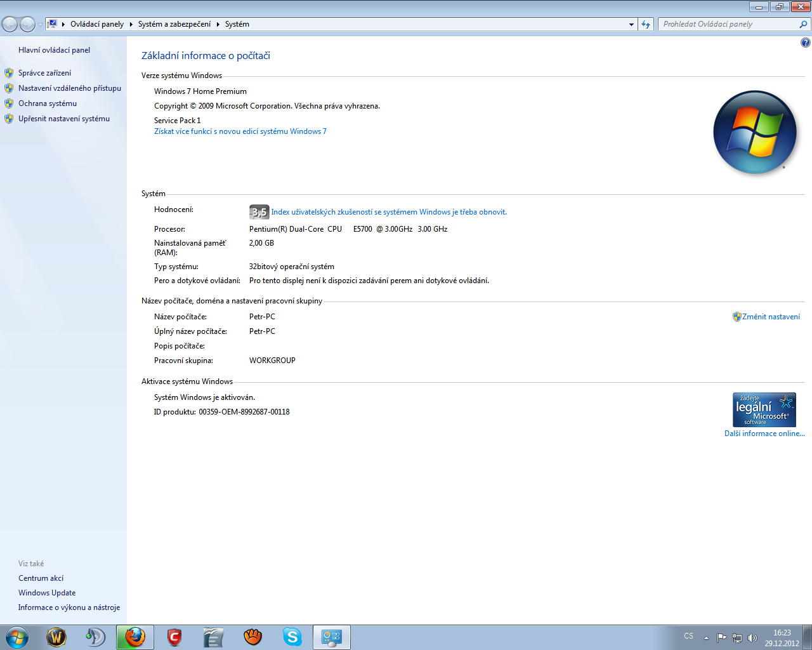Click Systém Windows je aktivován text

point(204,397)
